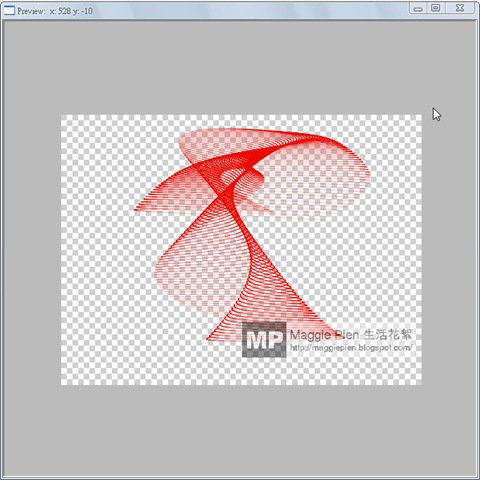Close the Preview window
The width and height of the screenshot is (480, 480).
(x=460, y=8)
